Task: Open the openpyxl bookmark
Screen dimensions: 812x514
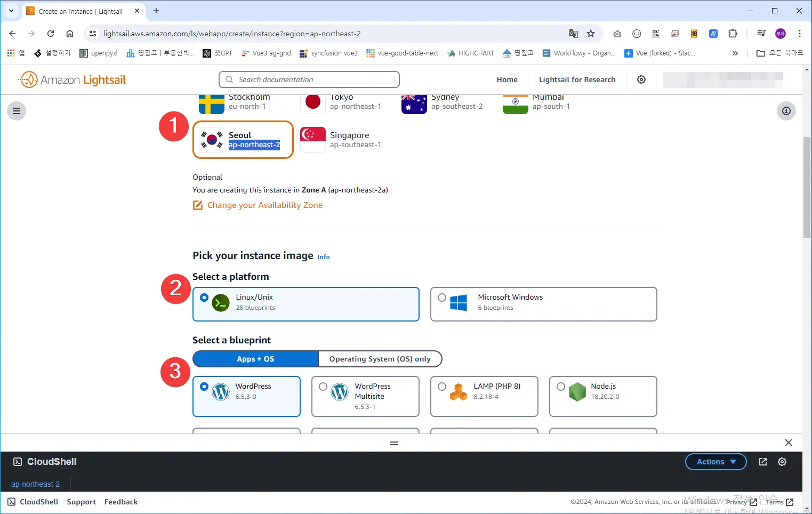Action: click(x=99, y=53)
